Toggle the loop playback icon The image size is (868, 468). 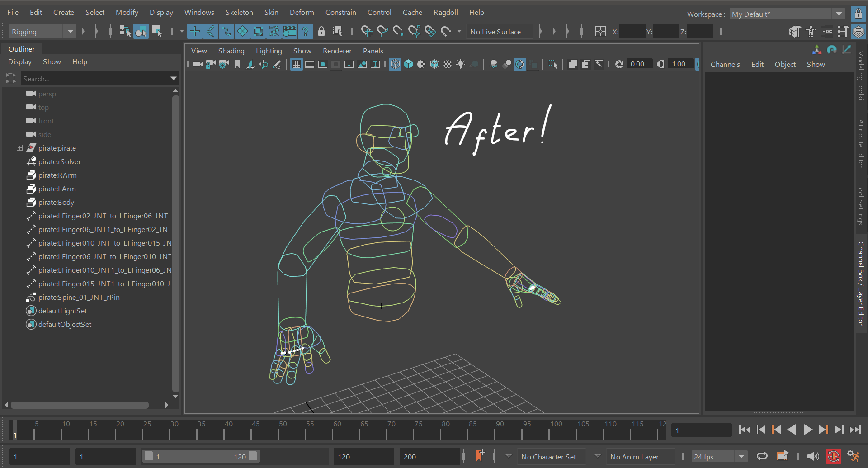tap(762, 456)
